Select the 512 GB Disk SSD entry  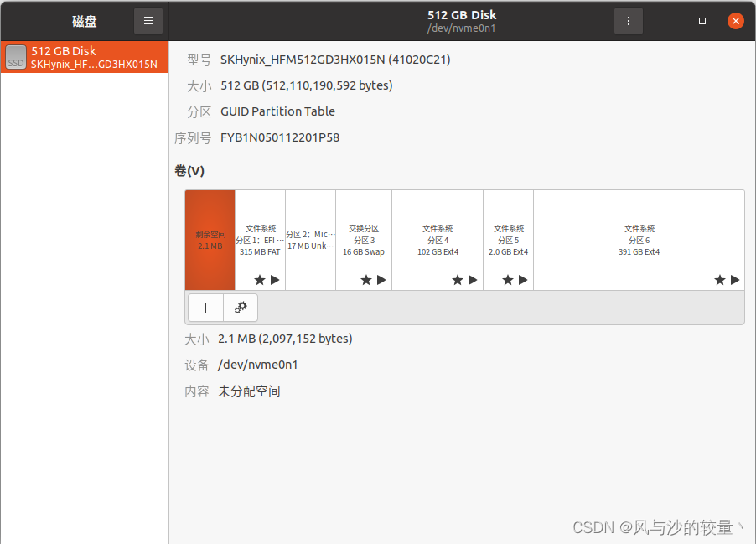(85, 57)
